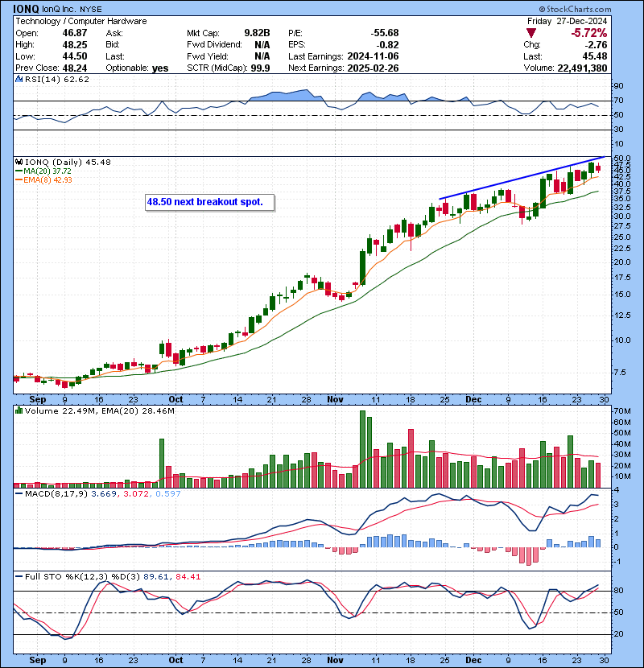Image resolution: width=644 pixels, height=668 pixels.
Task: Click the 90 level on RSI axis
Action: 618,86
